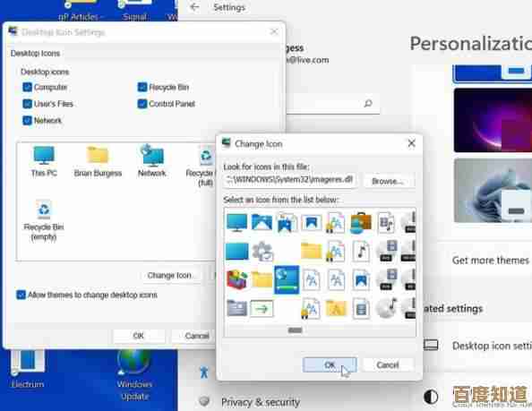Click Get more themes in Settings

tap(490, 261)
